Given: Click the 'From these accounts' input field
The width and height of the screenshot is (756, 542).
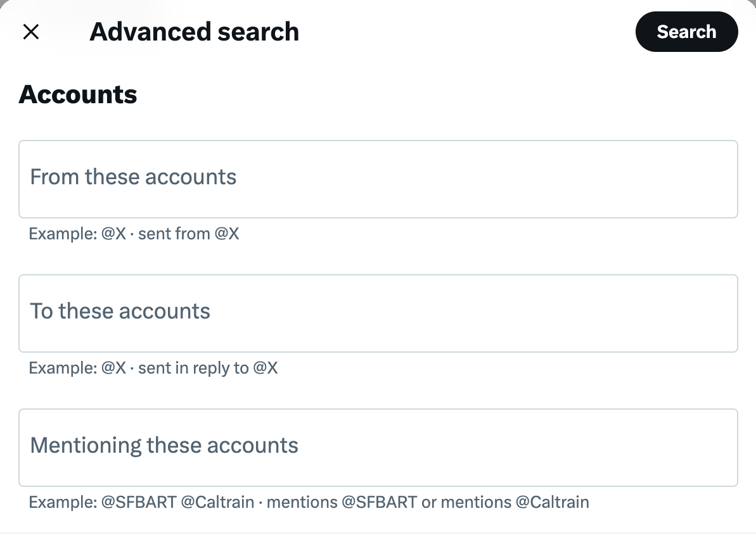Looking at the screenshot, I should click(378, 179).
